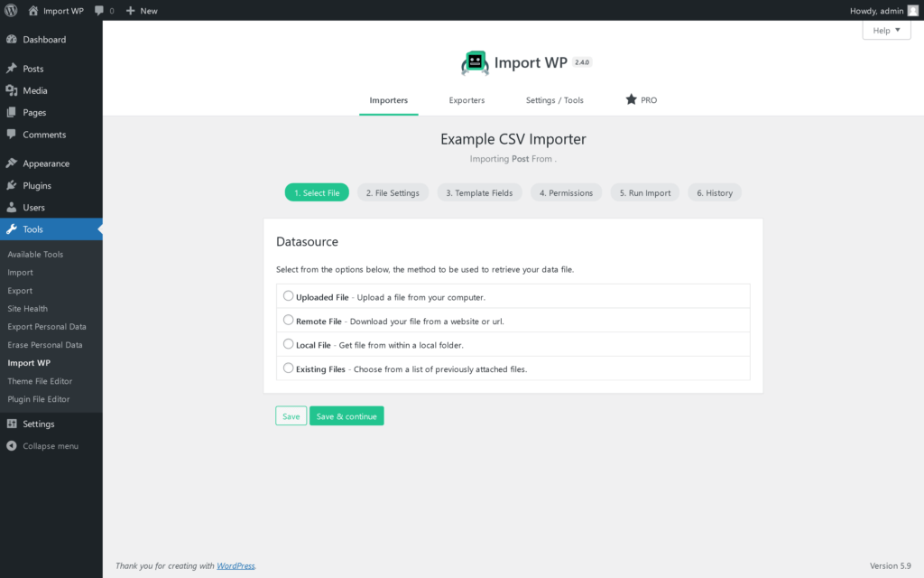Go to step 3. Template Fields
This screenshot has height=578, width=924.
(479, 193)
